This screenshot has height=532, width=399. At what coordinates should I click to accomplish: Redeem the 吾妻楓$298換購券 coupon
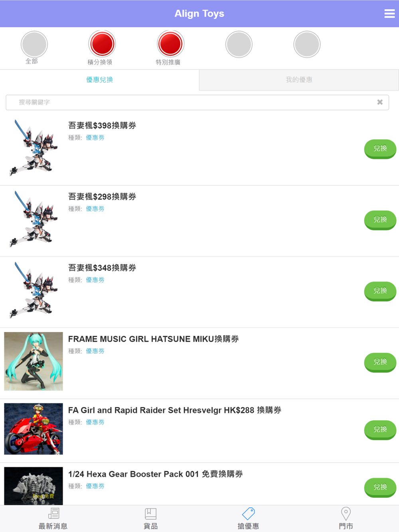(380, 220)
